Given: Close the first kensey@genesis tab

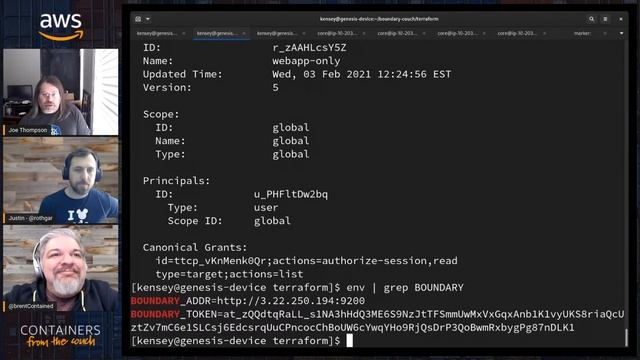Looking at the screenshot, I should (184, 33).
